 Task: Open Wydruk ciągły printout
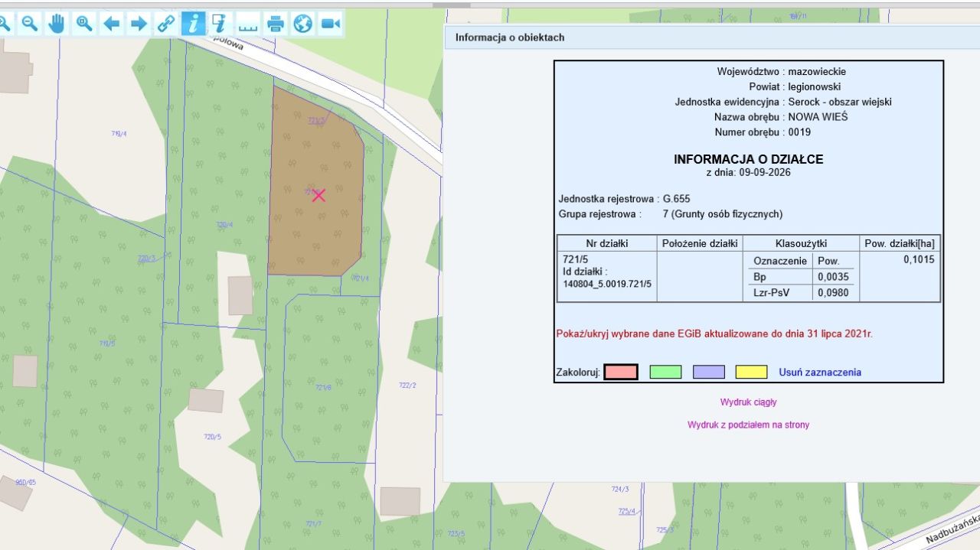click(748, 402)
